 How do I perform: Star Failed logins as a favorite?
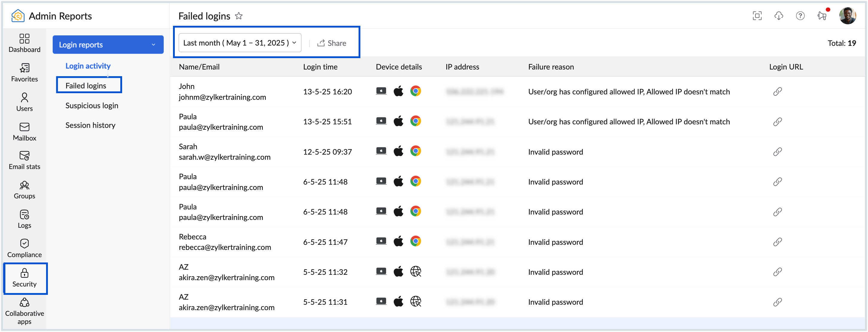tap(239, 16)
